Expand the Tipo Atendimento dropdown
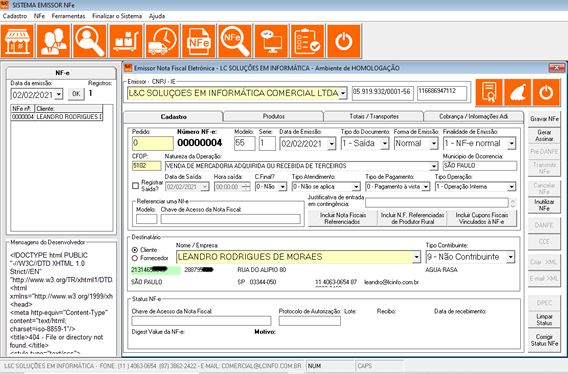568x374 pixels. pyautogui.click(x=356, y=187)
